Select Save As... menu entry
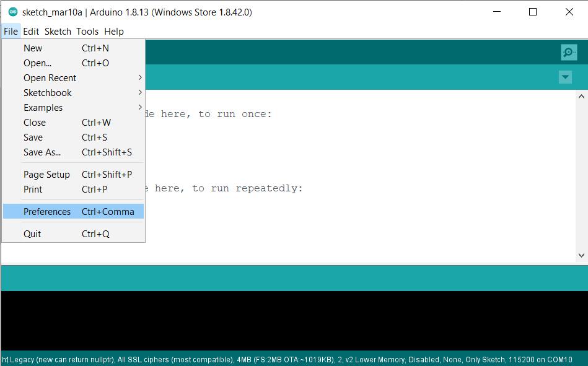This screenshot has width=588, height=366. pyautogui.click(x=73, y=152)
